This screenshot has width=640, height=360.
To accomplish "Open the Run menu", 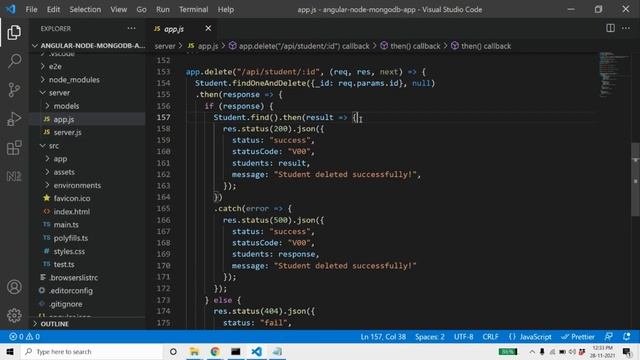I will [162, 9].
